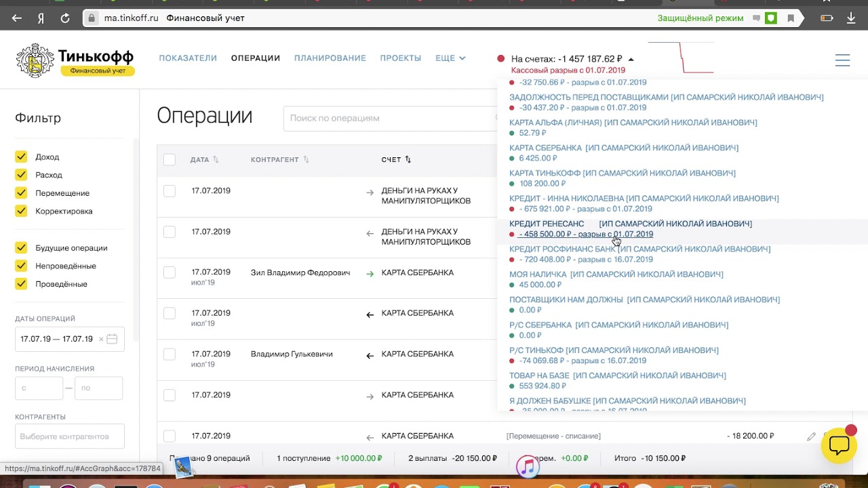Select the КАРТА АЛЬФА (ЛИЧНАЯ) account
868x488 pixels.
633,123
